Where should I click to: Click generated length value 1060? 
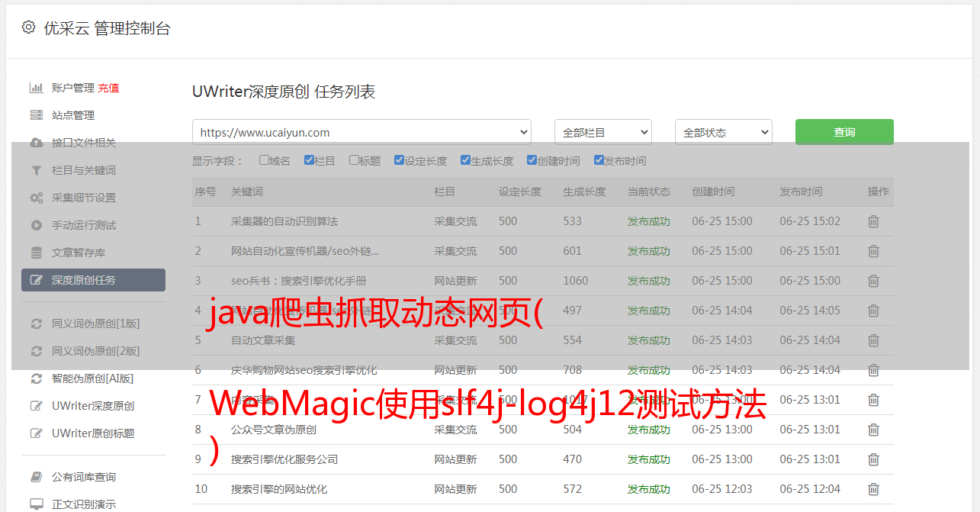point(576,281)
